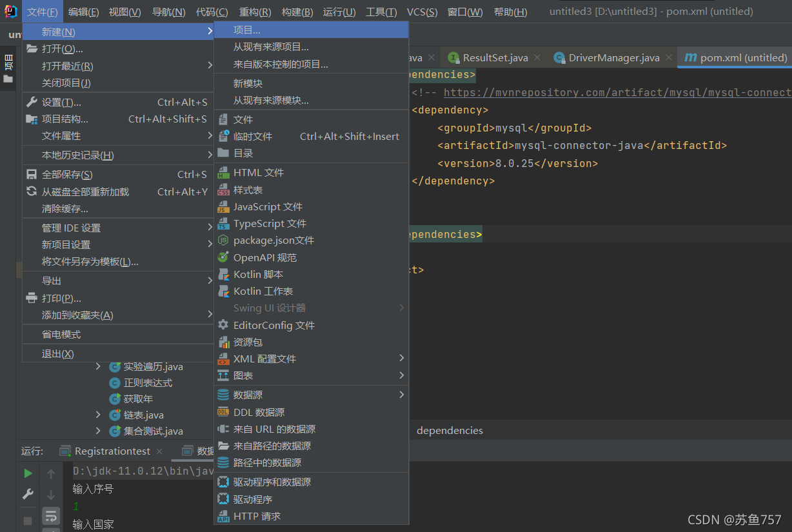Image resolution: width=792 pixels, height=532 pixels.
Task: Expand the 打开最近(R) submenu arrow
Action: [x=210, y=66]
